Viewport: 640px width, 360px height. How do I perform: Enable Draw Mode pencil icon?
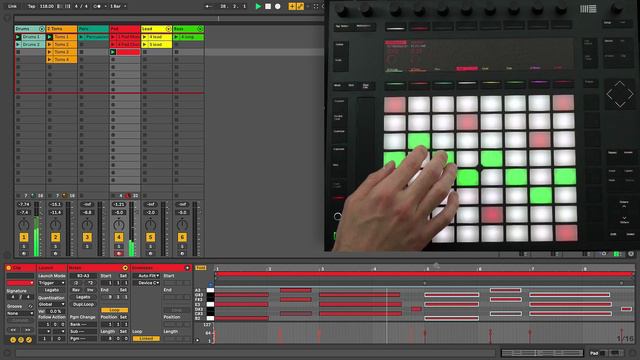click(x=300, y=6)
